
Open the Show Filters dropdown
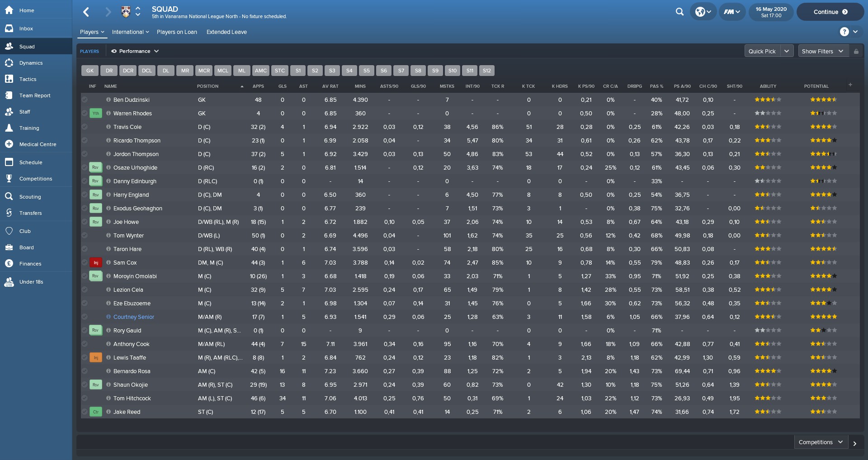[822, 51]
